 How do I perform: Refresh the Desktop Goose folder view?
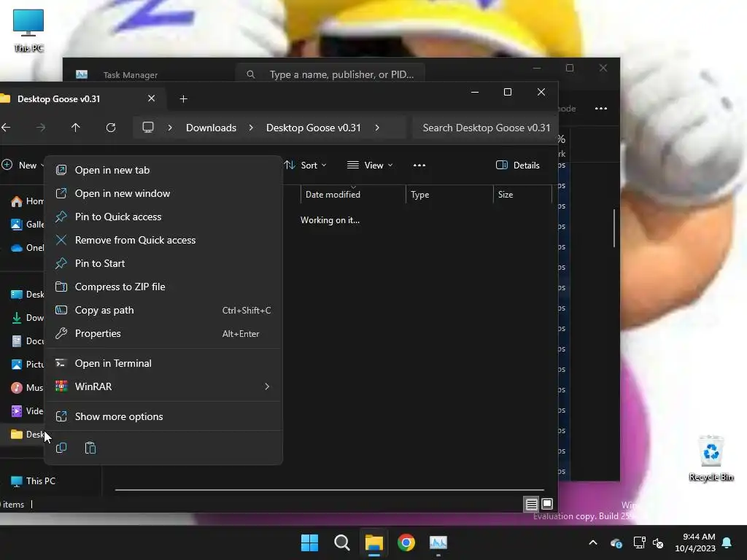(x=111, y=127)
